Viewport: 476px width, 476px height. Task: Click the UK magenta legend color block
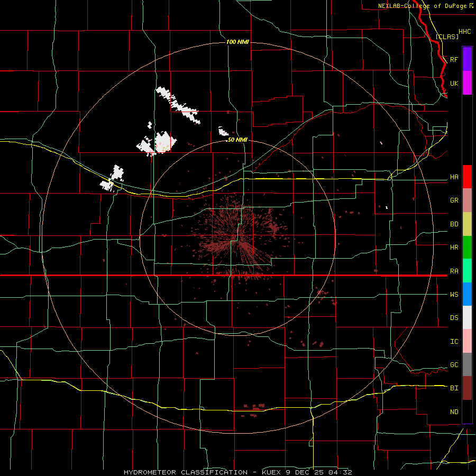click(467, 83)
